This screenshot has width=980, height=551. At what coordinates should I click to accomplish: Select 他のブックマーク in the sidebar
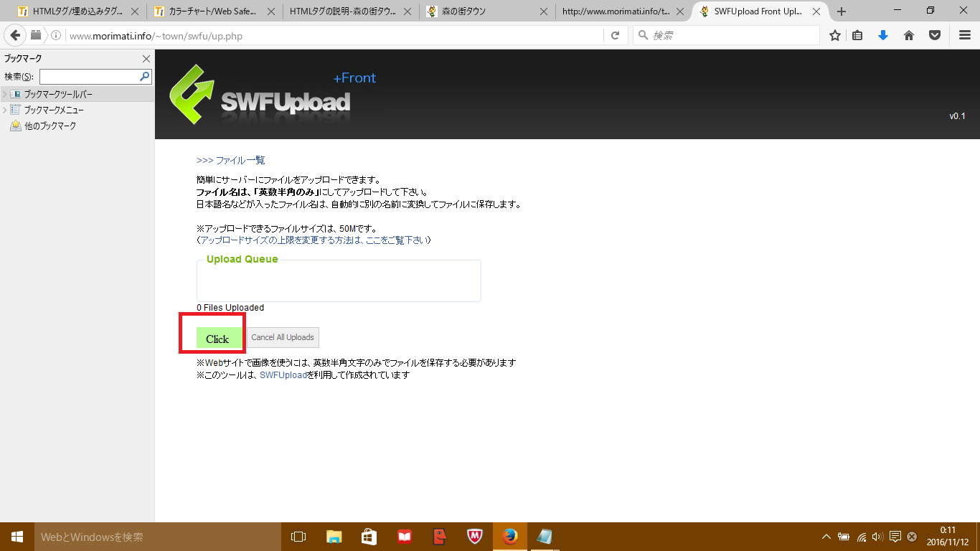[x=50, y=126]
